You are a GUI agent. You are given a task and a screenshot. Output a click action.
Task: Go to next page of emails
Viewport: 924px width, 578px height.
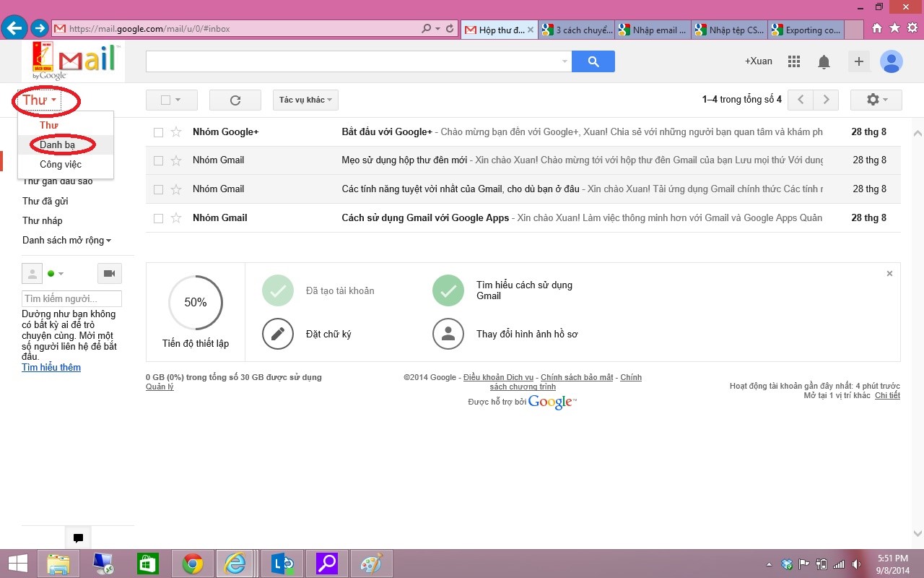click(826, 100)
